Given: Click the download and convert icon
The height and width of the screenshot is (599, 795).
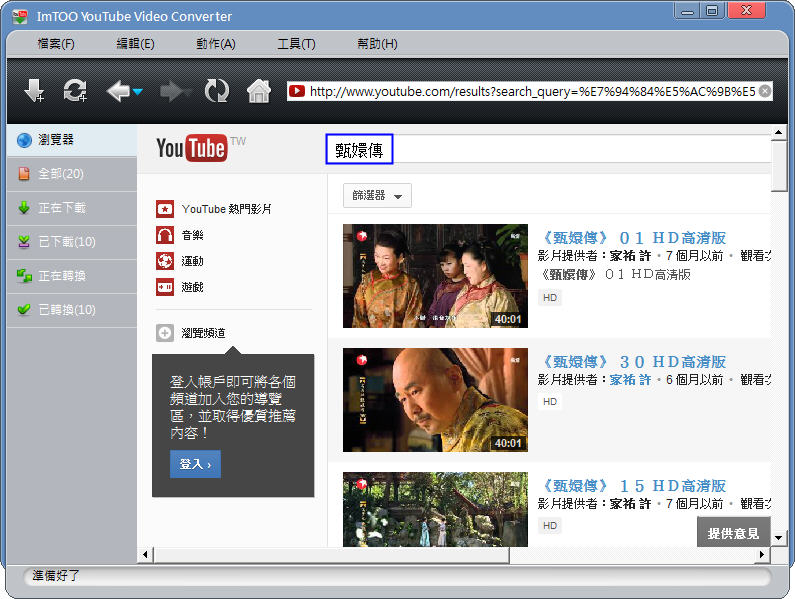Looking at the screenshot, I should coord(75,92).
